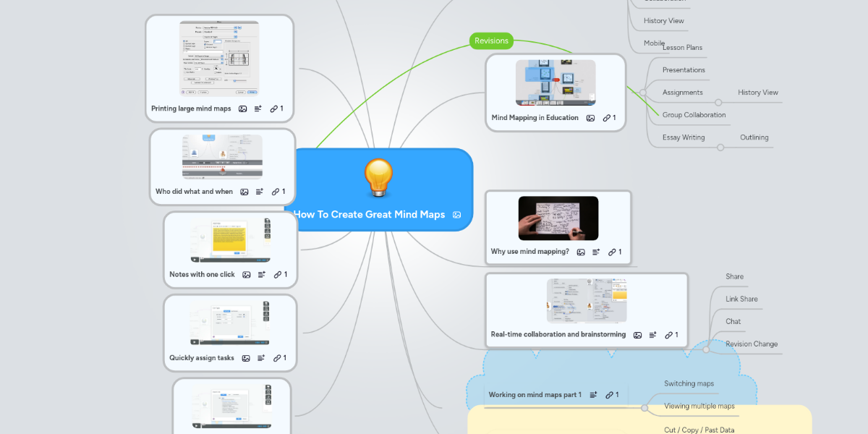
Task: Click the add-note icon on "Real-time collaboration and brainstorming"
Action: 653,335
